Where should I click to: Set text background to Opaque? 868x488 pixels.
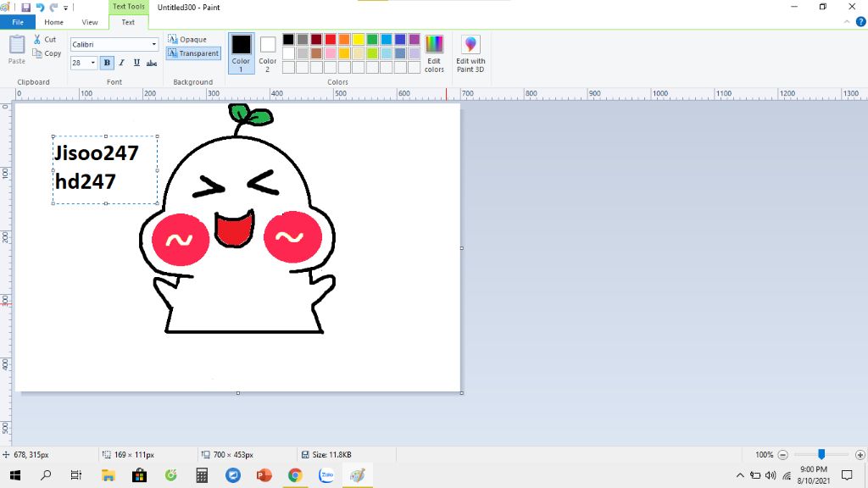[187, 39]
